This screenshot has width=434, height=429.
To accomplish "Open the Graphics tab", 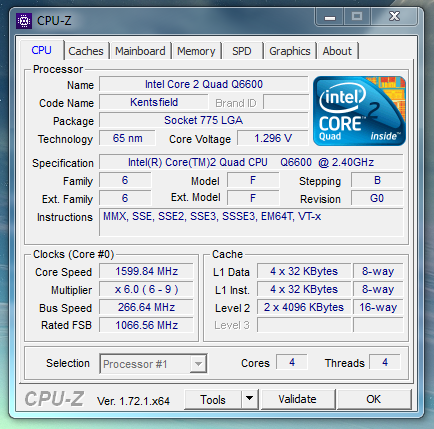I will coord(290,51).
